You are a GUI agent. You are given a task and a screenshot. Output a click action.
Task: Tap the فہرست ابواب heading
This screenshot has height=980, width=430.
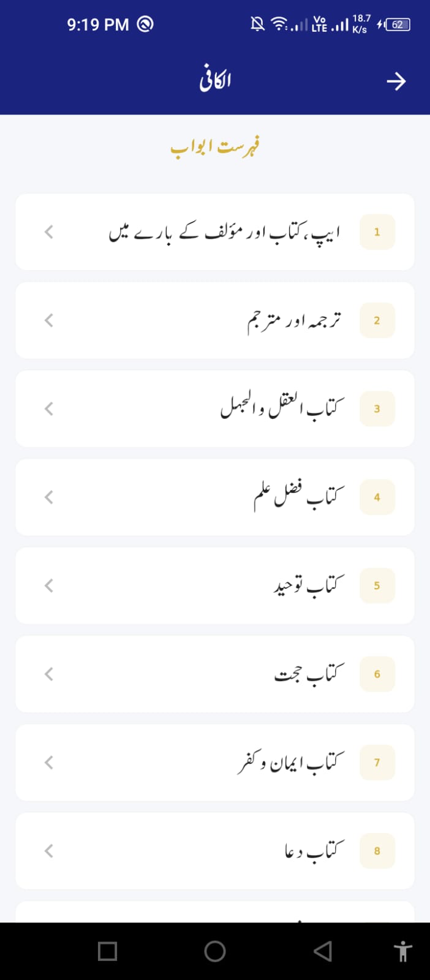tap(215, 145)
